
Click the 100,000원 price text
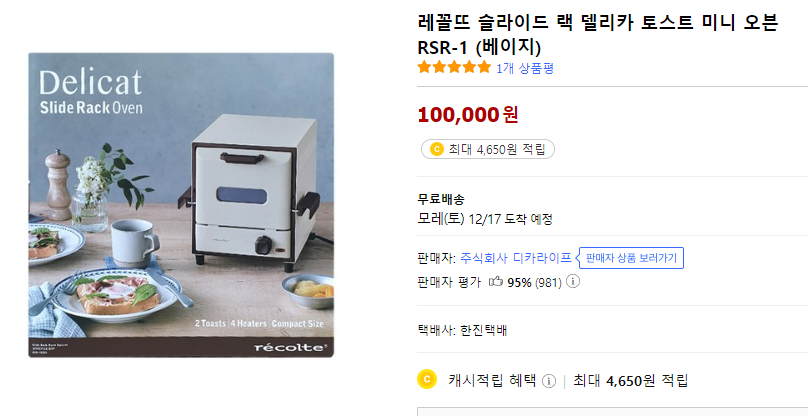pos(467,114)
